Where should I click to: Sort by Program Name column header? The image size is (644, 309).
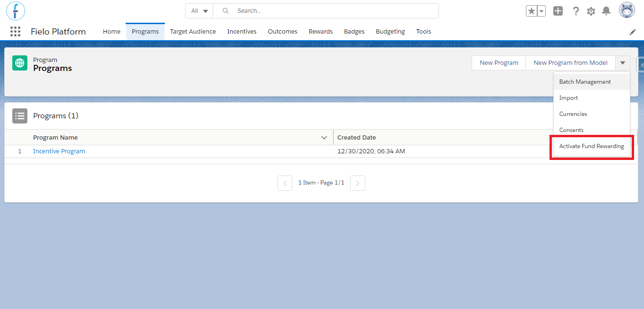coord(55,138)
